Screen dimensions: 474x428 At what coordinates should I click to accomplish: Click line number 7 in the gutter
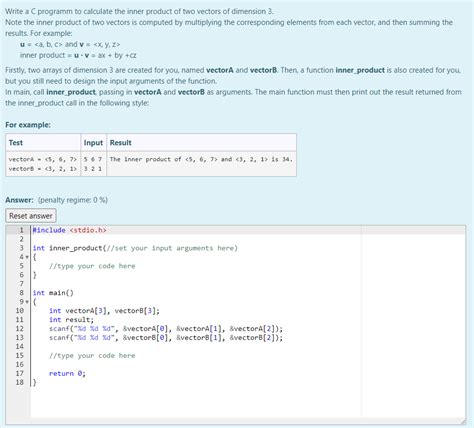pos(22,284)
